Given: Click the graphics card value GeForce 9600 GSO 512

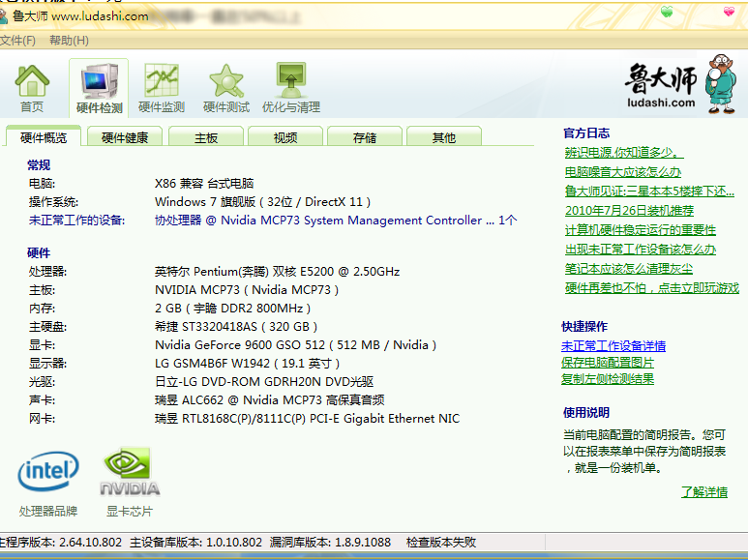Looking at the screenshot, I should pyautogui.click(x=296, y=345).
